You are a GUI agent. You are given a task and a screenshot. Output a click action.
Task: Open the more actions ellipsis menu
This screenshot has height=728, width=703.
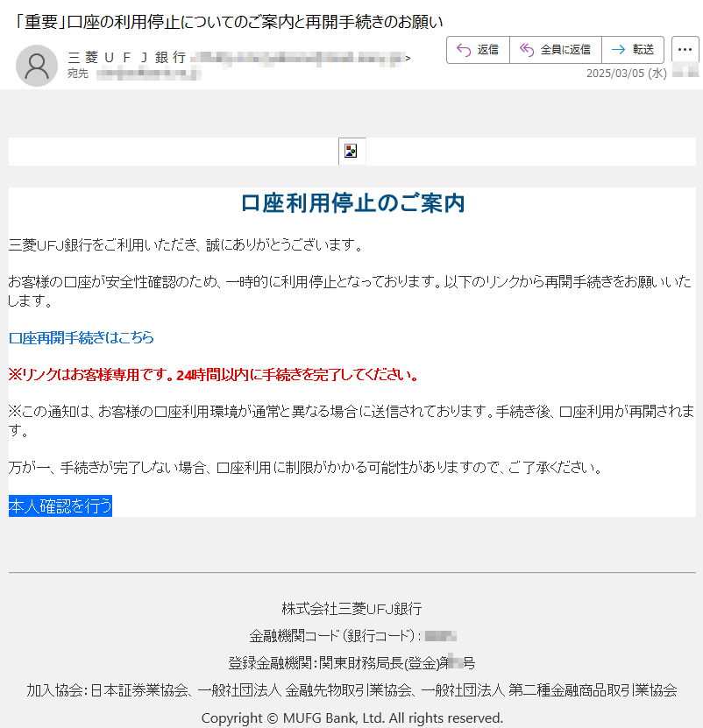tap(685, 50)
